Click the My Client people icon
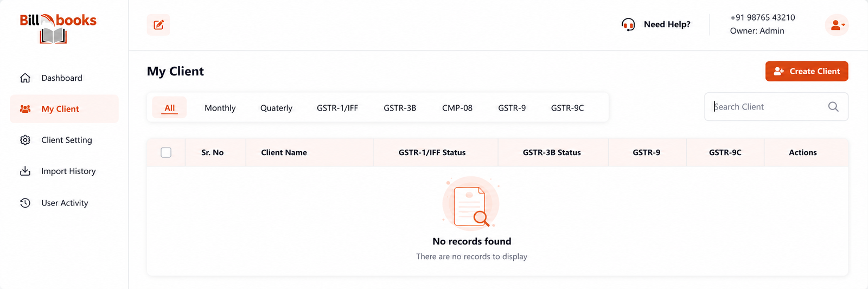This screenshot has width=868, height=289. 25,109
